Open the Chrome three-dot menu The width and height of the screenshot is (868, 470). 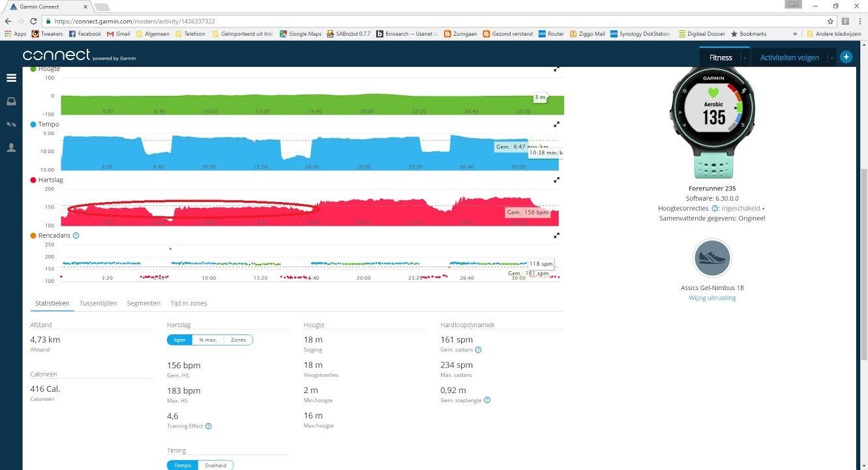[x=860, y=21]
